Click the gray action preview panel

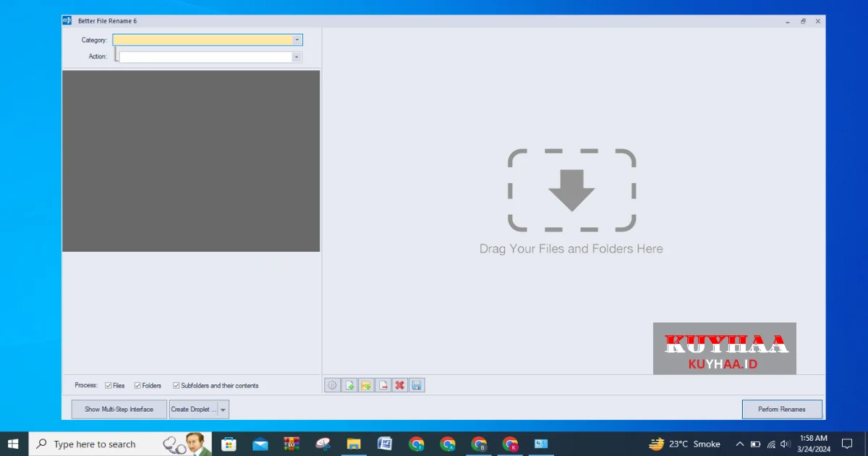coord(191,161)
